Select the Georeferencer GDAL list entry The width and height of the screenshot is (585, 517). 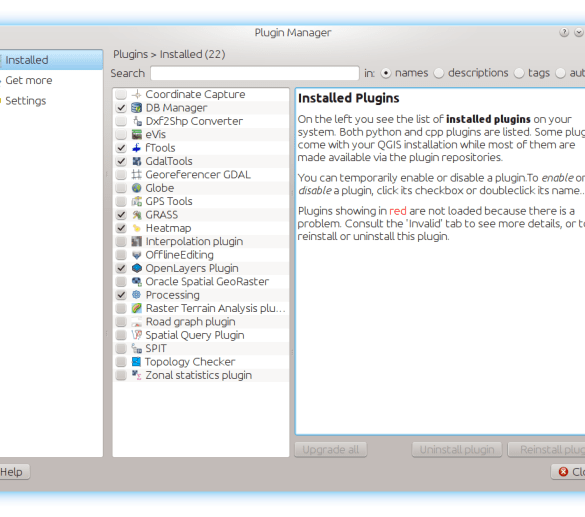pyautogui.click(x=201, y=175)
